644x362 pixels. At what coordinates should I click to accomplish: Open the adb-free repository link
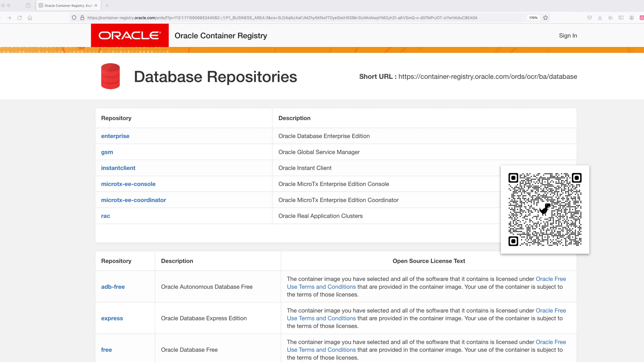click(x=113, y=287)
